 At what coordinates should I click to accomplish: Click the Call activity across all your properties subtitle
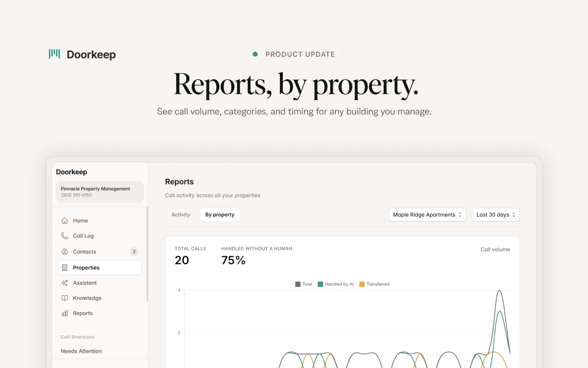click(213, 195)
